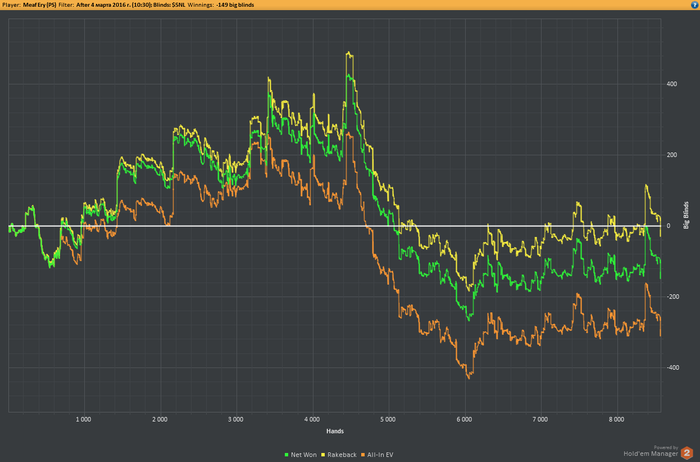Click the 400 big blinds axis label
This screenshot has height=462, width=700.
[672, 84]
